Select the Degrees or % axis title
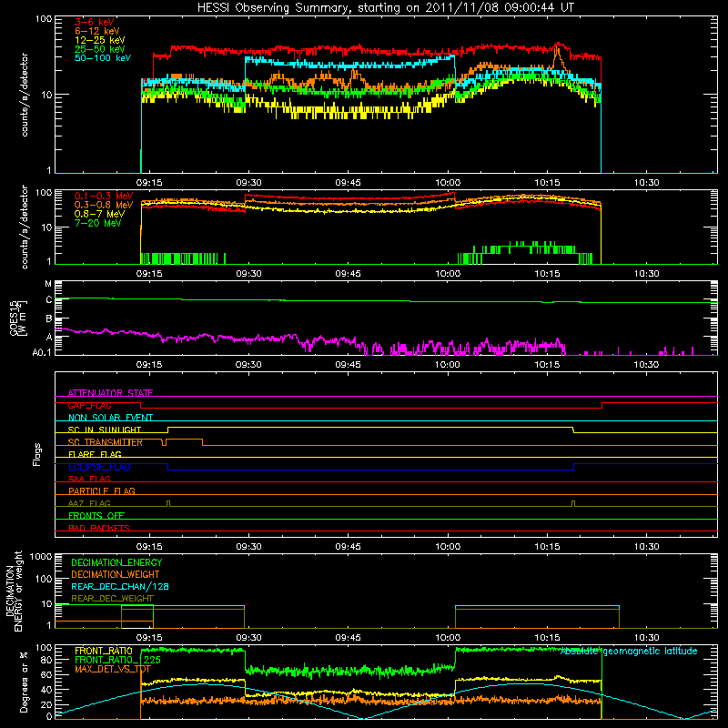728x728 pixels. (24, 682)
